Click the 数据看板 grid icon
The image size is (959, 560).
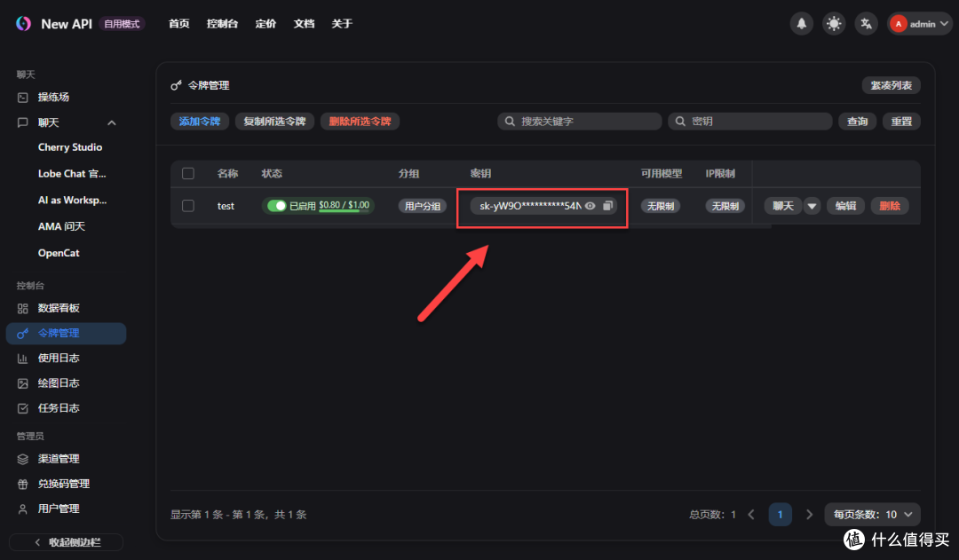[22, 308]
